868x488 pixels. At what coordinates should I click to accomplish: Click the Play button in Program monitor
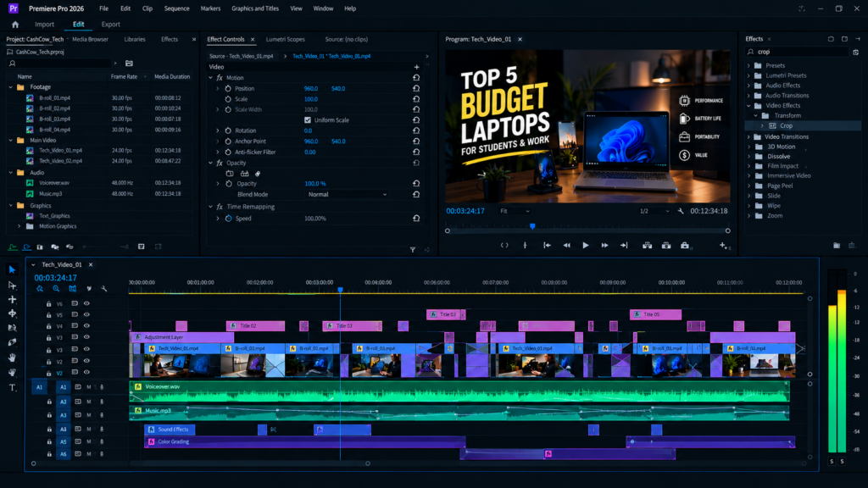tap(585, 245)
